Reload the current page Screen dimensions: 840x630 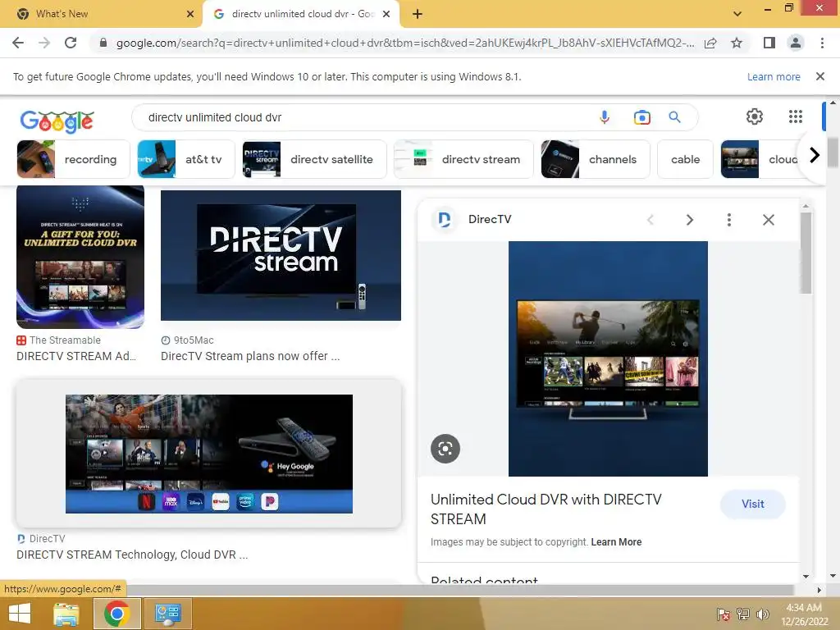pyautogui.click(x=71, y=43)
